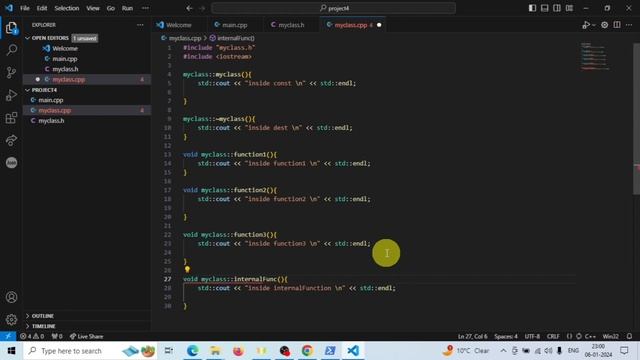Go forward with the title bar arrow
640x360 pixels.
coord(202,8)
